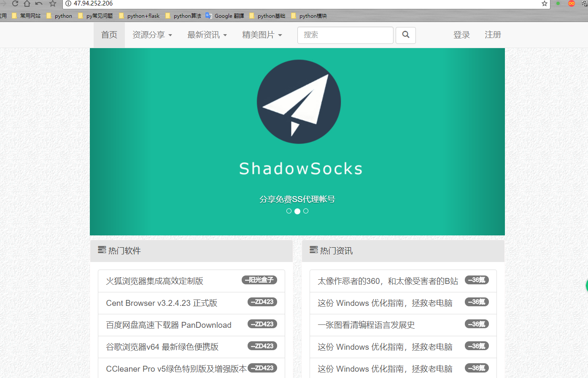Screen dimensions: 588x378
Task: Open the Google 翻译 bookmark
Action: pyautogui.click(x=225, y=16)
